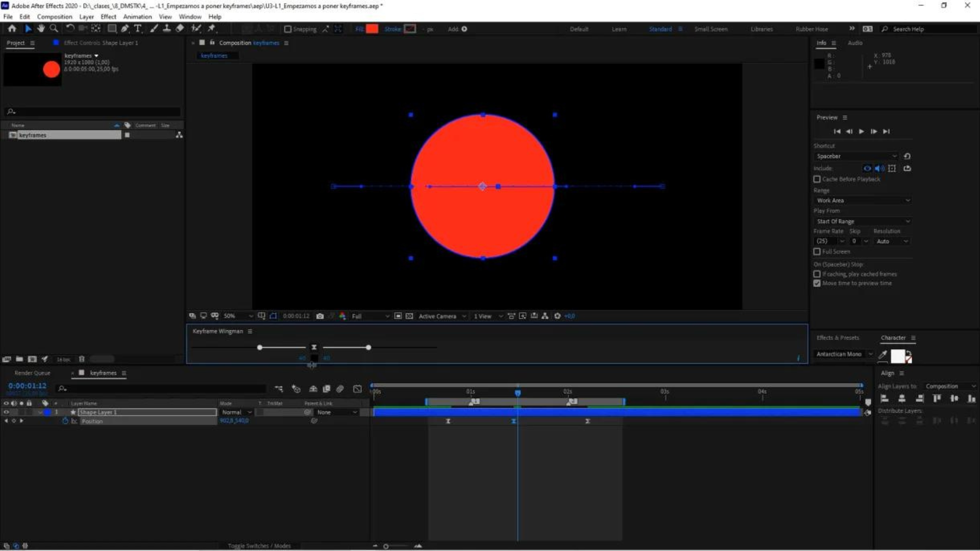Open the composition flowchart icon in viewer bar
Image resolution: width=980 pixels, height=551 pixels.
[x=545, y=316]
